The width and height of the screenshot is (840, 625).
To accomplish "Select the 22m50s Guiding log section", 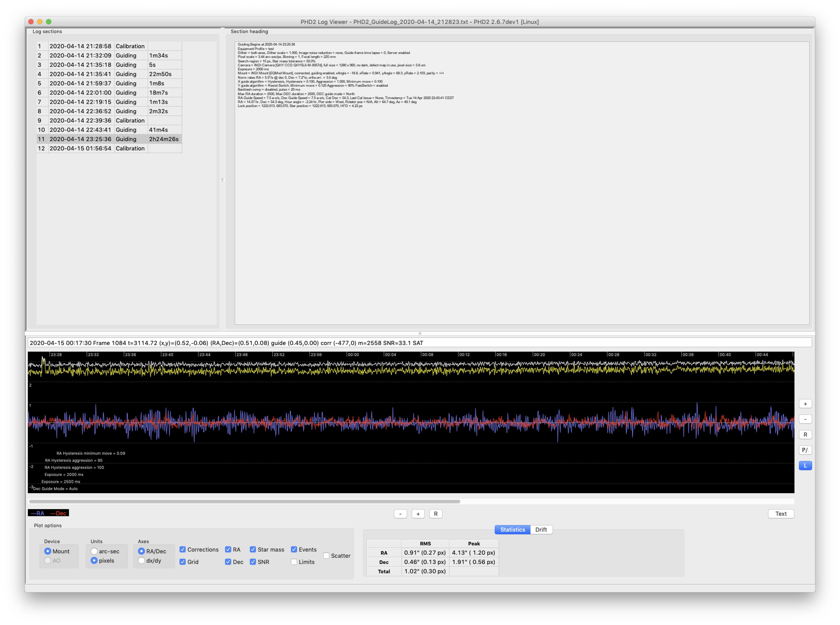I will (x=109, y=74).
